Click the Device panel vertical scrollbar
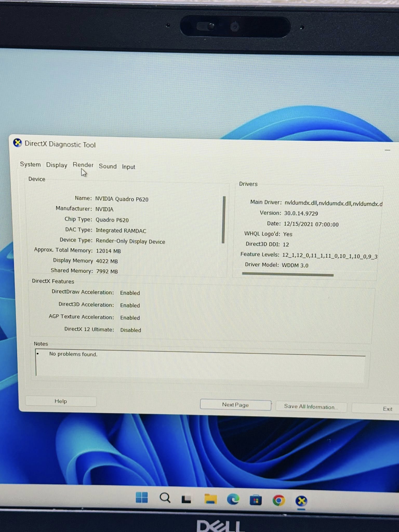This screenshot has width=399, height=532. pos(223,220)
